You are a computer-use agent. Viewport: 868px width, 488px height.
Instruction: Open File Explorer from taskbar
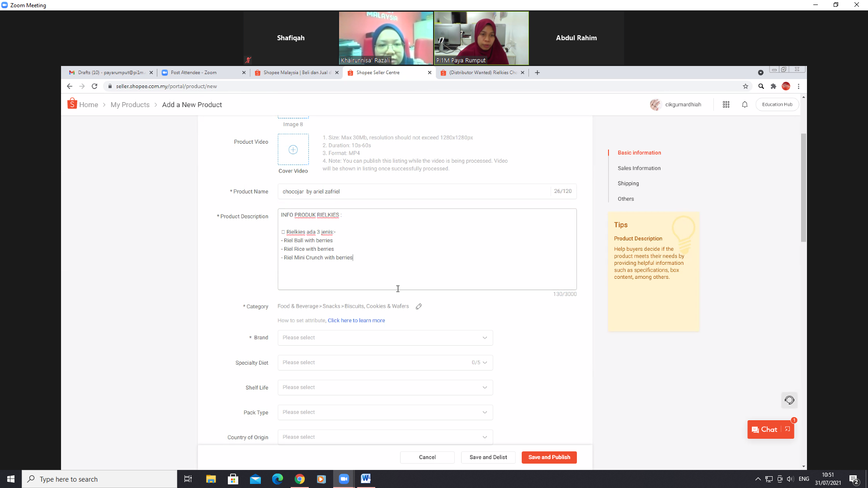211,479
